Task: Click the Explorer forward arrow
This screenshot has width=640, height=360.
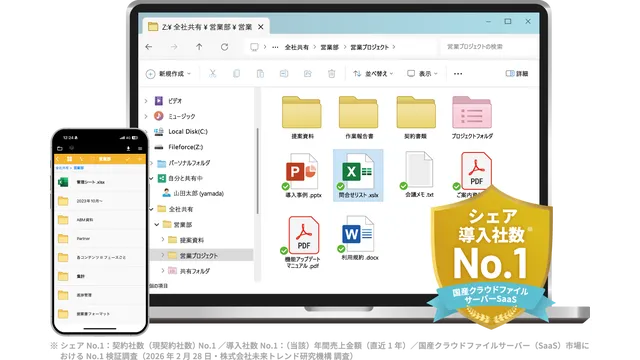Action: pyautogui.click(x=174, y=47)
